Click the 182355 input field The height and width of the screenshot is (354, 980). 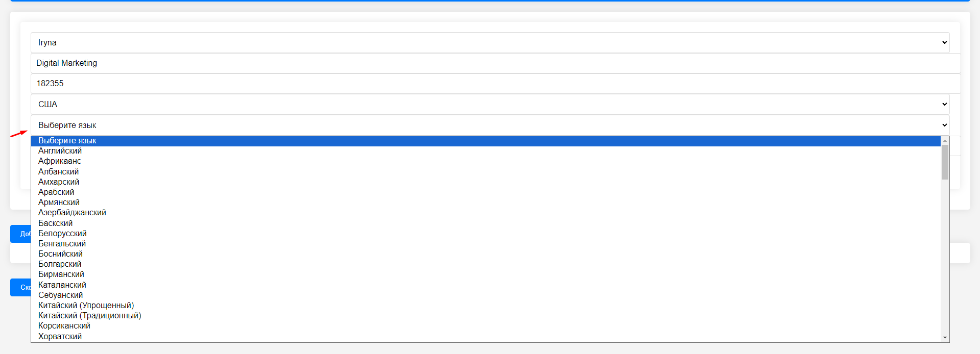point(495,84)
